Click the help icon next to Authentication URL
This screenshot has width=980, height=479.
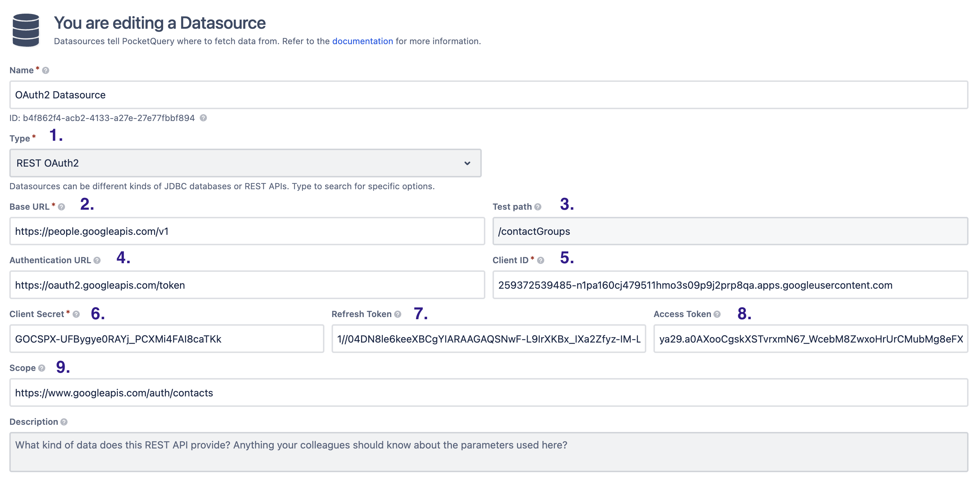click(x=97, y=260)
